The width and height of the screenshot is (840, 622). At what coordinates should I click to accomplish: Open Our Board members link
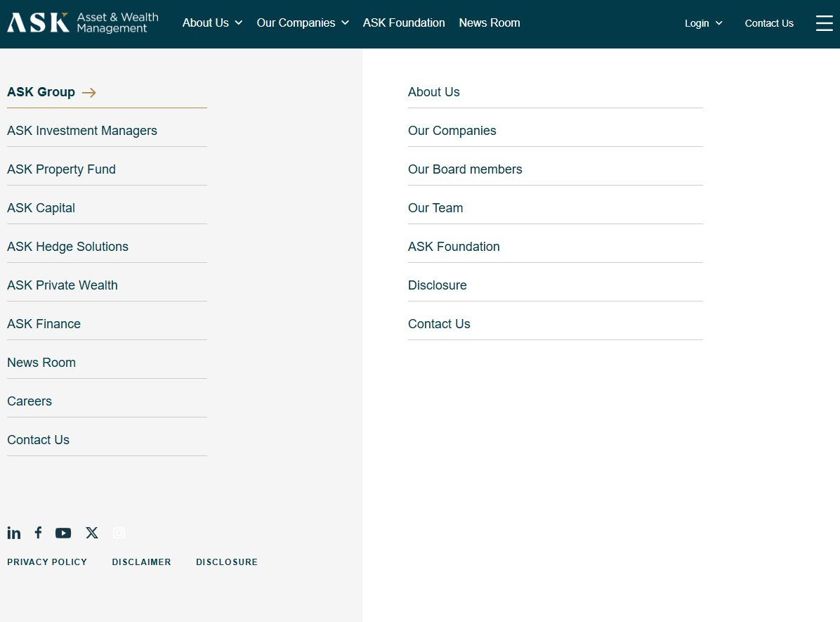(x=465, y=169)
